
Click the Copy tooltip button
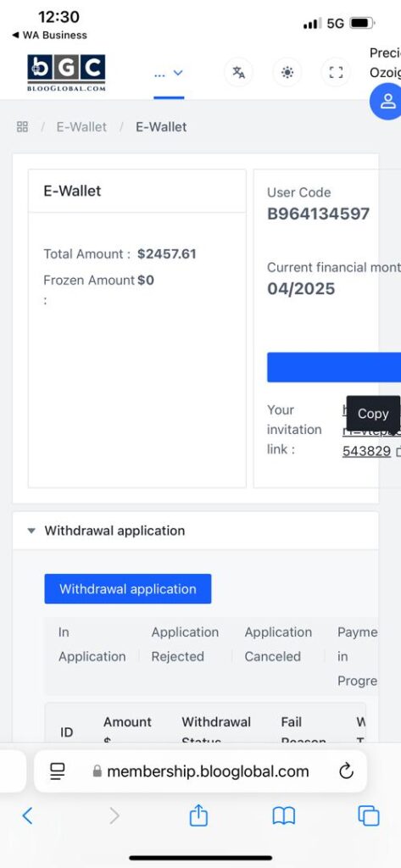[373, 414]
